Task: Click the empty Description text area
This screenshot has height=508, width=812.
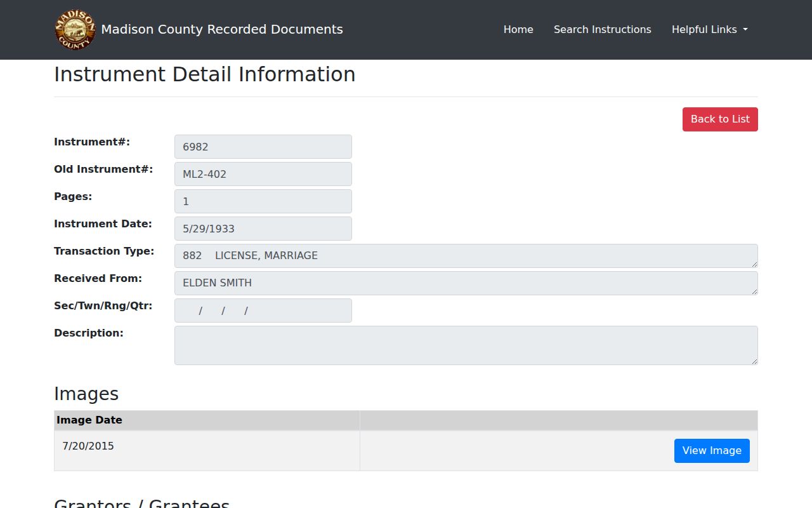Action: (x=466, y=345)
